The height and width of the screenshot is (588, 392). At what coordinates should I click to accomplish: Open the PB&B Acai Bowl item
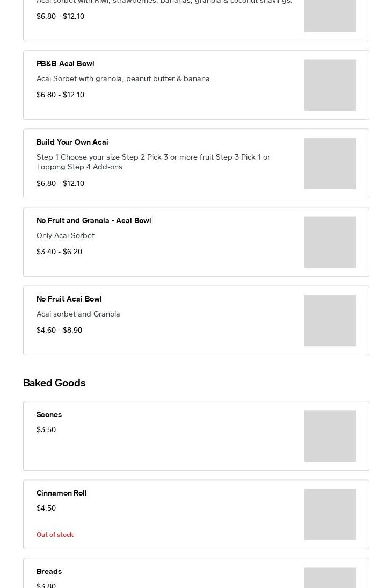[66, 63]
